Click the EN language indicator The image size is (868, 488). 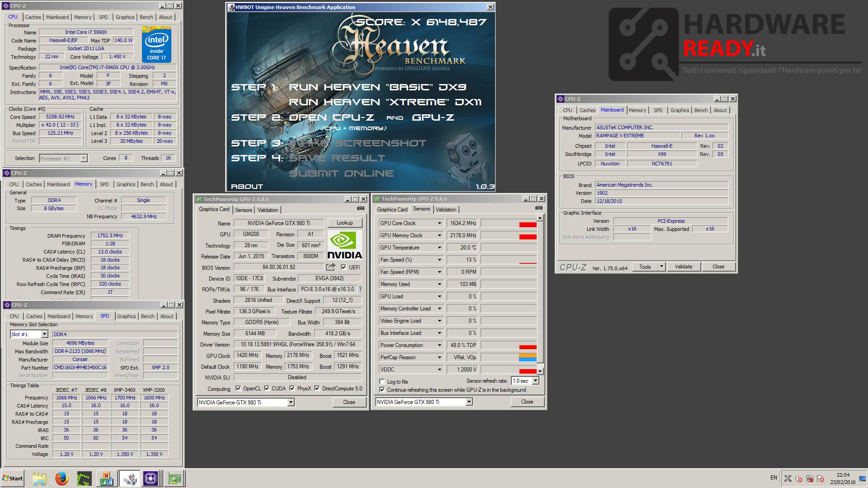point(774,478)
